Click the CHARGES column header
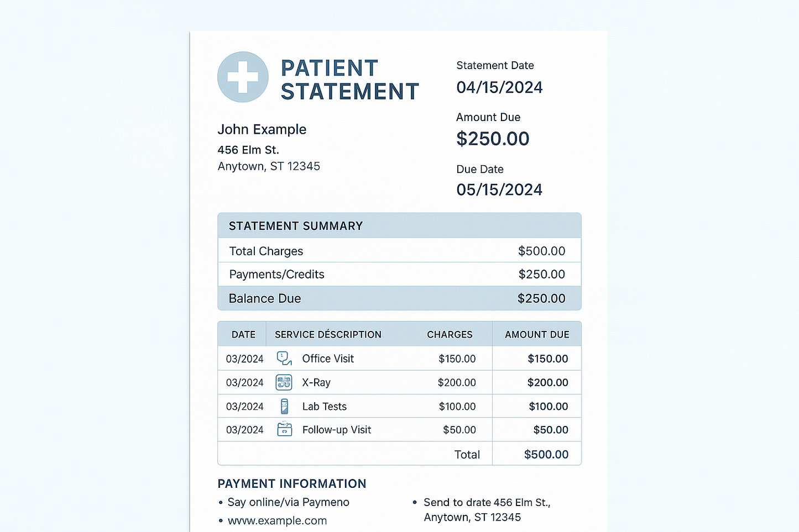This screenshot has width=799, height=532. coord(450,335)
